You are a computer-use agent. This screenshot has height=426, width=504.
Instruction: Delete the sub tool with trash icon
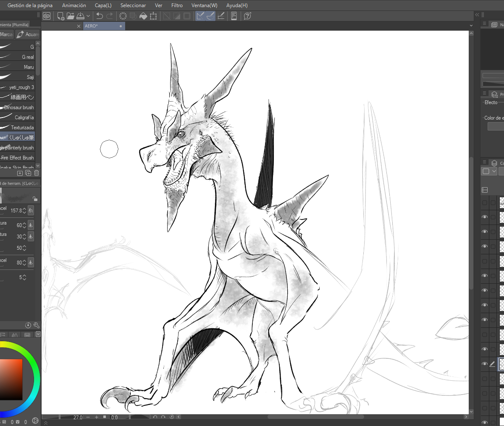click(x=37, y=173)
